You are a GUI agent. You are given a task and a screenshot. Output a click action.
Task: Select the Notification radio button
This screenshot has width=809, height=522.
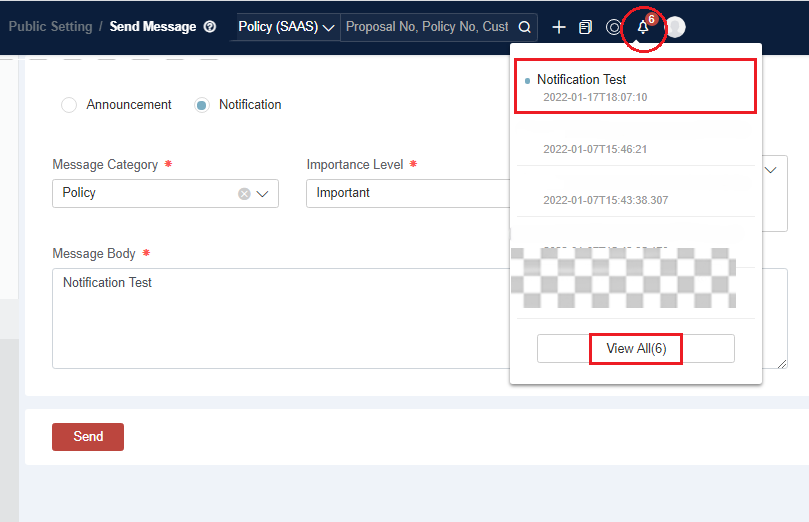(x=202, y=105)
